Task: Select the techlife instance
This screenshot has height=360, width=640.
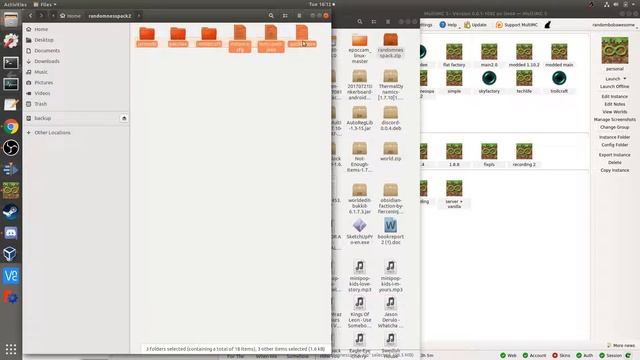Action: coord(524,82)
